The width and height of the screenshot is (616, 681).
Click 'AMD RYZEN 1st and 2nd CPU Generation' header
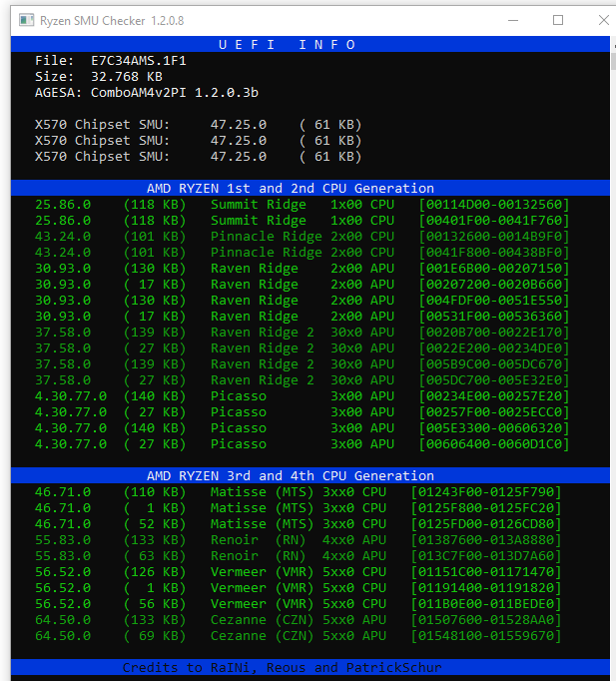pos(291,188)
